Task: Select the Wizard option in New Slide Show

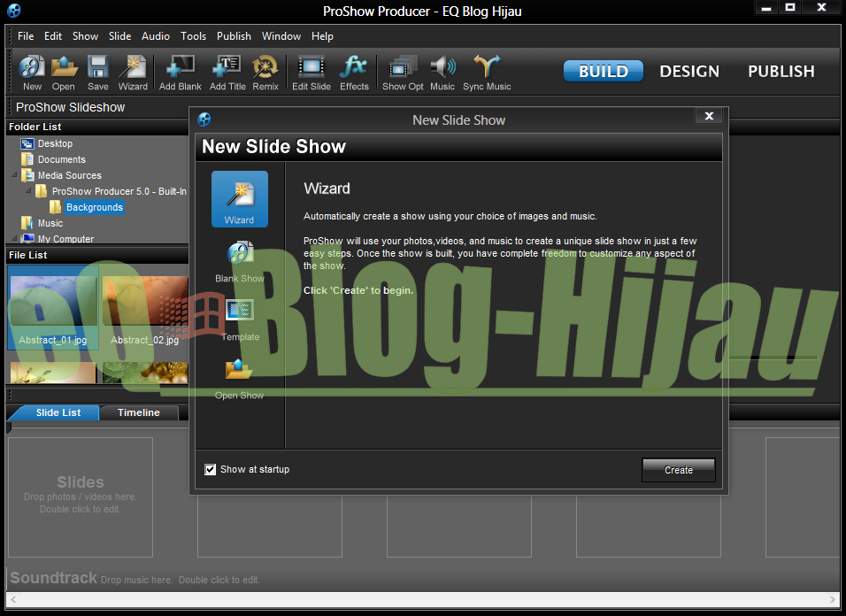Action: 239,198
